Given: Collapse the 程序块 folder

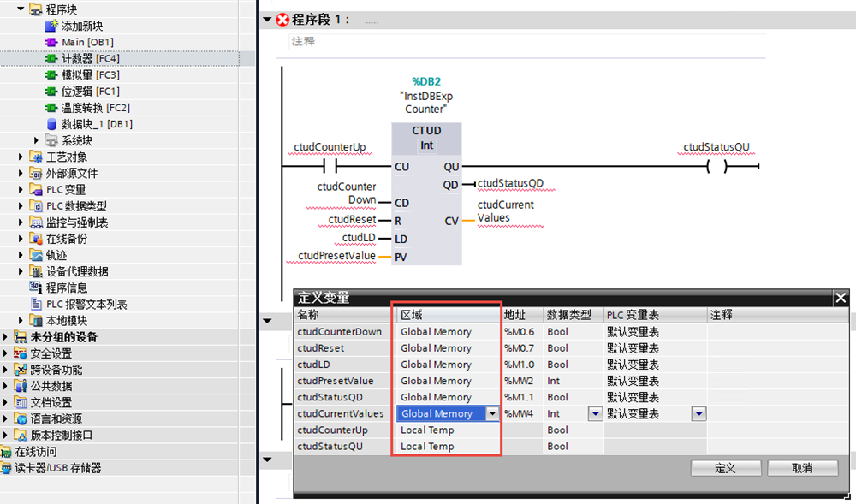Looking at the screenshot, I should [21, 9].
